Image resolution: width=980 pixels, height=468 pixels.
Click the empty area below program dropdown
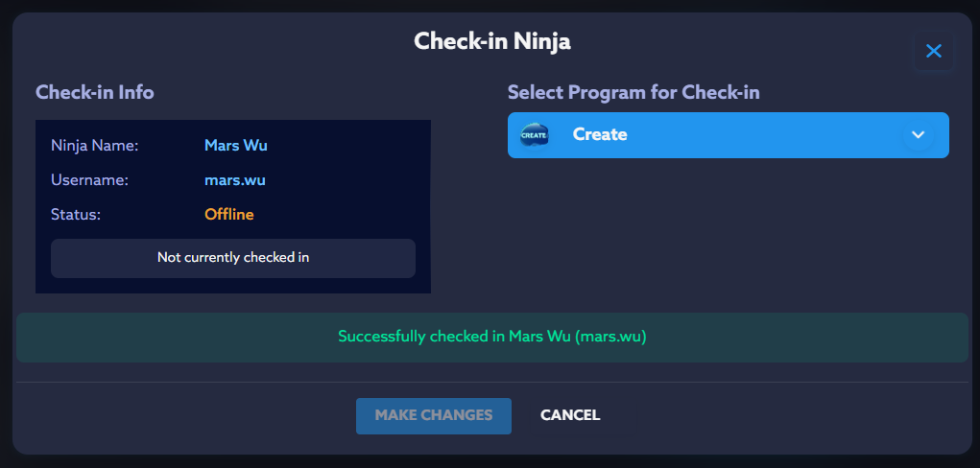click(x=728, y=230)
